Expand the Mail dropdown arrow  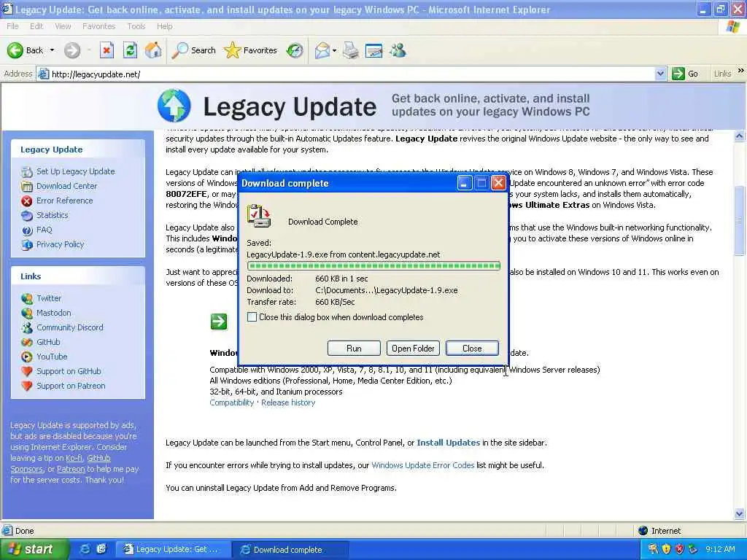point(334,50)
